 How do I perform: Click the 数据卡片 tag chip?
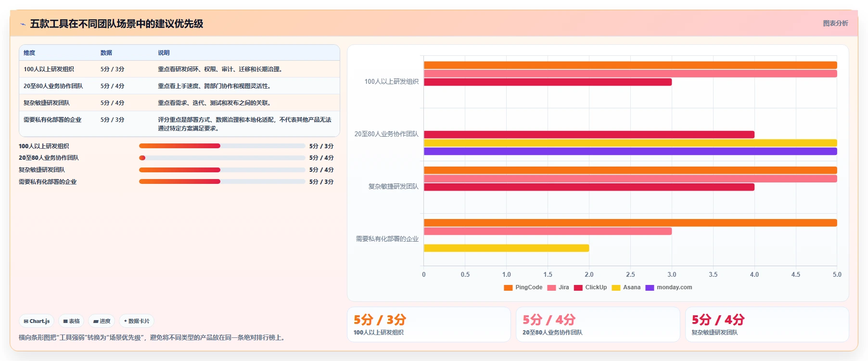tap(137, 321)
